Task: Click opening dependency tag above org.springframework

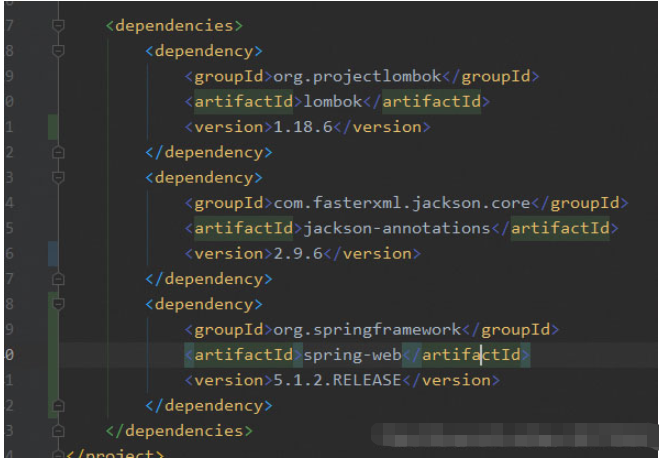Action: (x=204, y=304)
